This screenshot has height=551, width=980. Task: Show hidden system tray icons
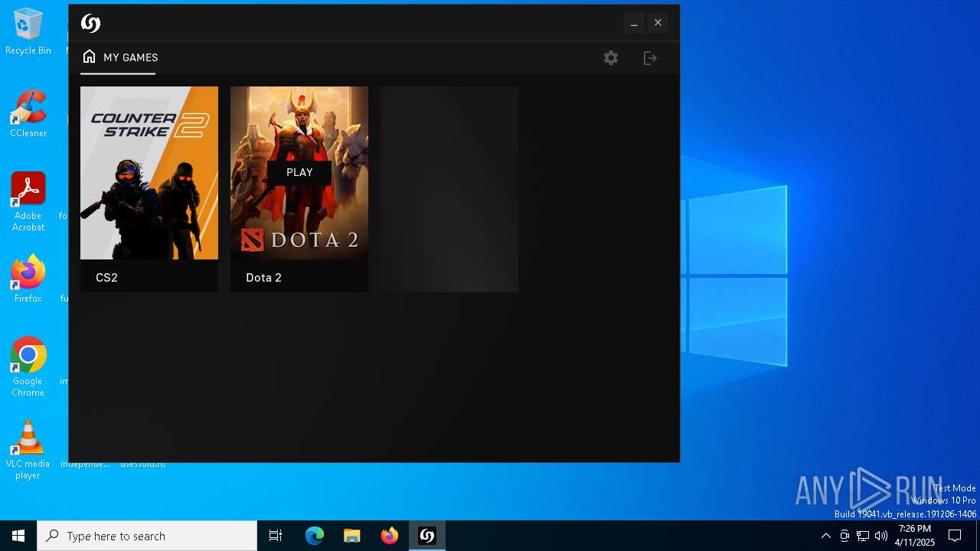click(825, 536)
